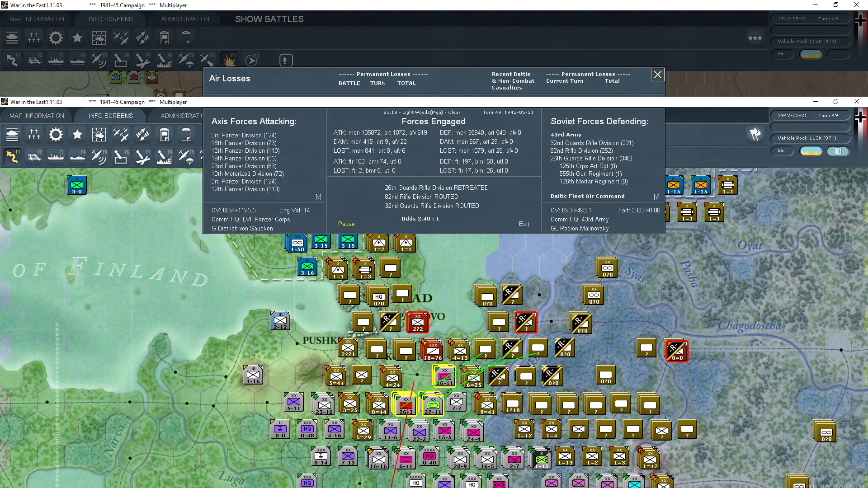Click the blue-yellow weather swatch in lower window
The height and width of the screenshot is (488, 868).
pyautogui.click(x=811, y=151)
